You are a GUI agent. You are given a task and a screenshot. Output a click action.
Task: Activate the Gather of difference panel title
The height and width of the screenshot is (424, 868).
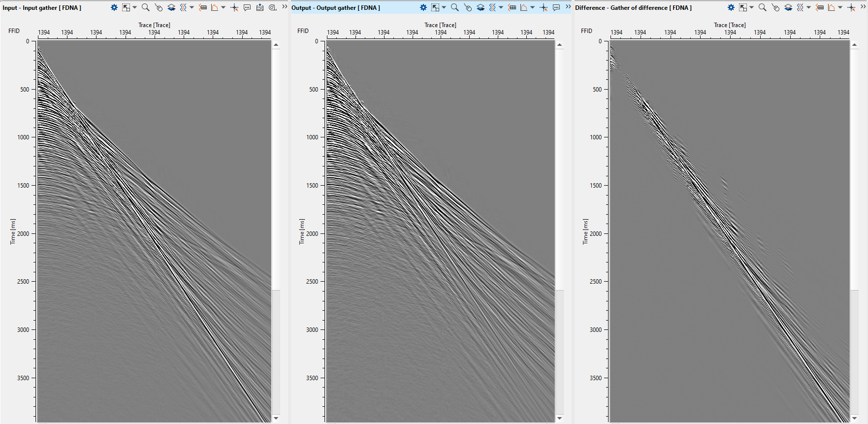point(633,8)
